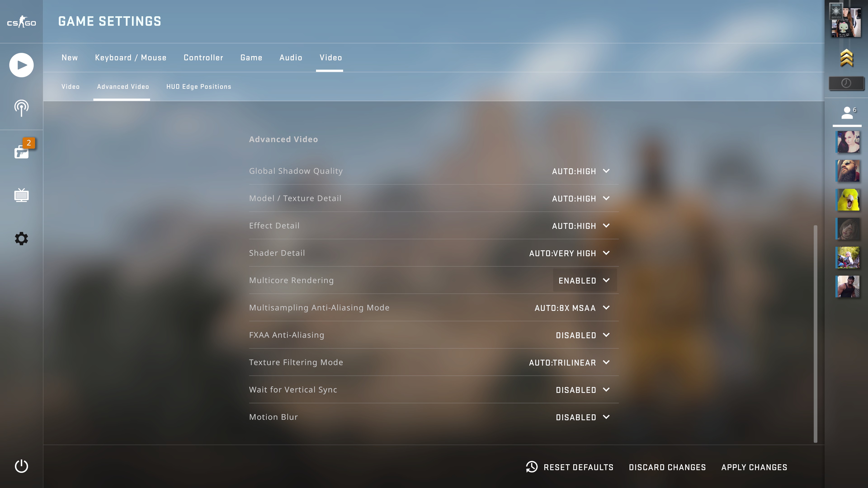
Task: Expand Texture Filtering Mode dropdown
Action: (569, 363)
